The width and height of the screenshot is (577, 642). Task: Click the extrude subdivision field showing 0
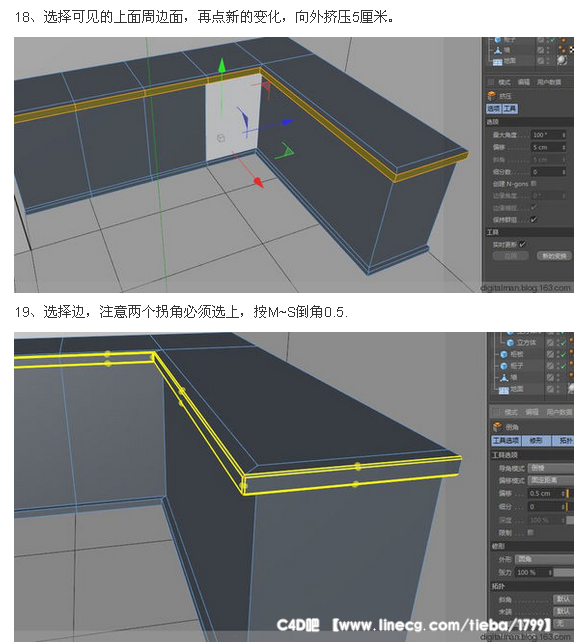[548, 172]
